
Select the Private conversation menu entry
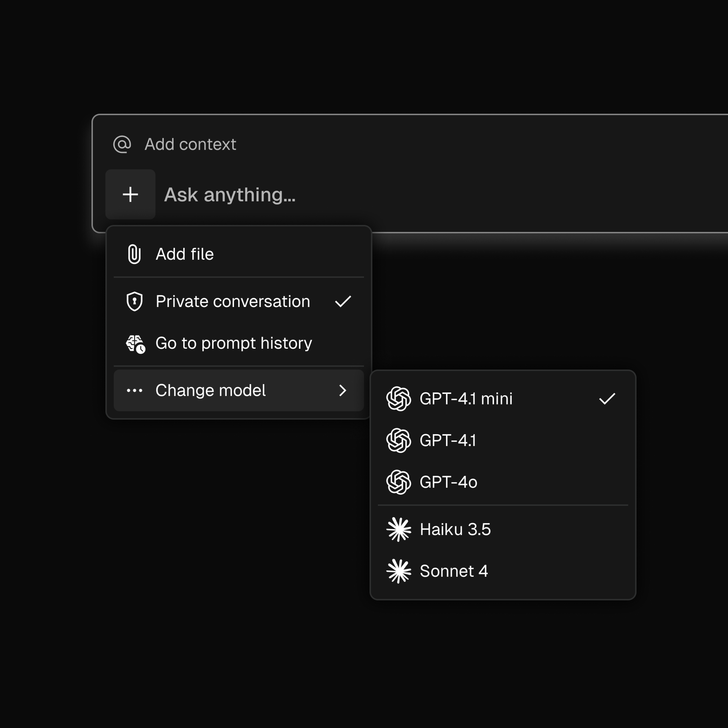(239, 302)
